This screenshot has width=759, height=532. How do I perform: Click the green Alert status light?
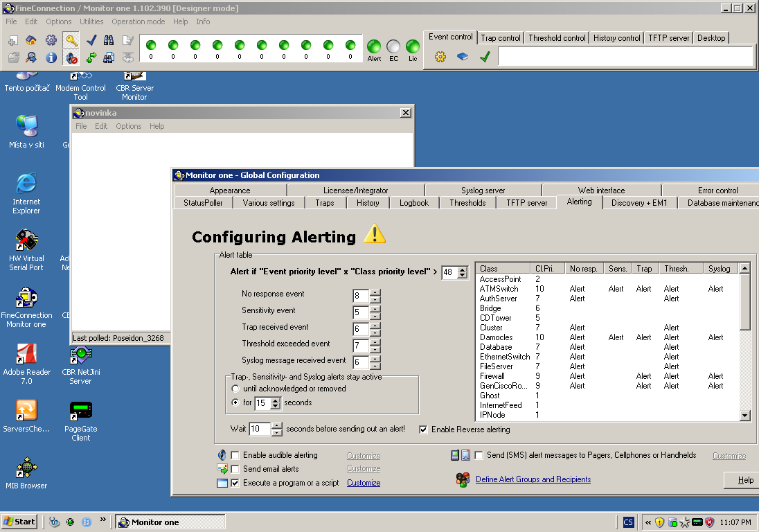374,46
